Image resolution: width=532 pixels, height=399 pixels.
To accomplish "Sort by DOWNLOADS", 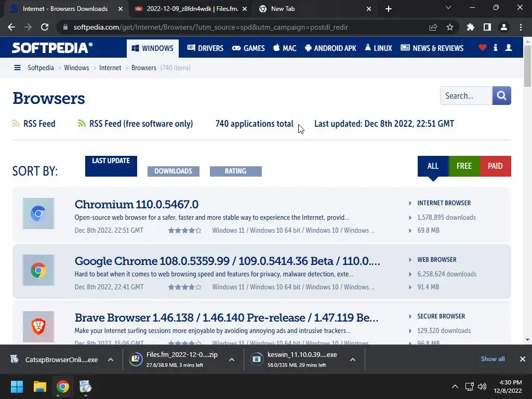I will pos(174,171).
